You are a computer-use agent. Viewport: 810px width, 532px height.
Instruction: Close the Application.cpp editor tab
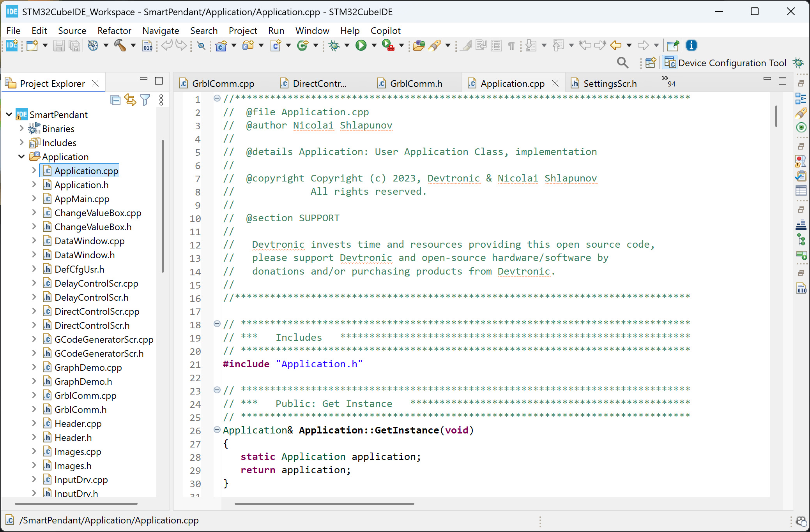click(555, 83)
